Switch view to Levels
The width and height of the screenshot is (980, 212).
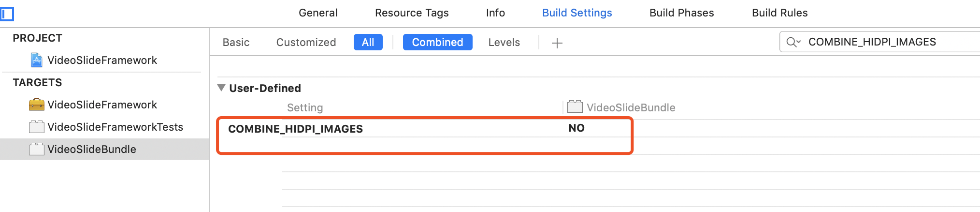(504, 43)
